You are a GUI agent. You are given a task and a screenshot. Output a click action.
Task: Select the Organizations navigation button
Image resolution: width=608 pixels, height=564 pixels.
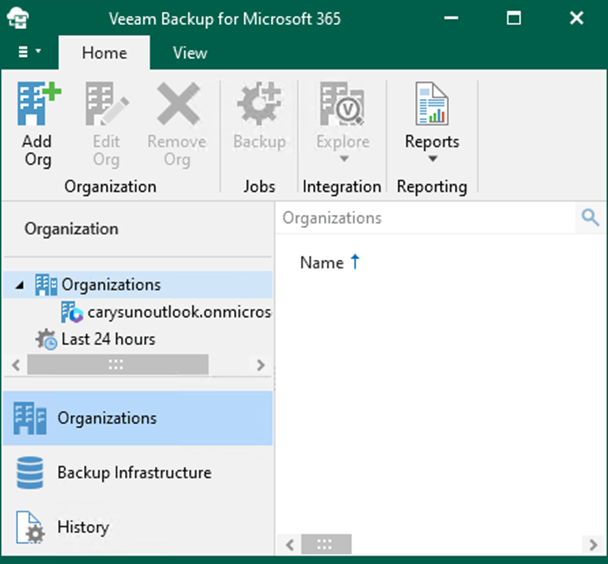pyautogui.click(x=107, y=418)
